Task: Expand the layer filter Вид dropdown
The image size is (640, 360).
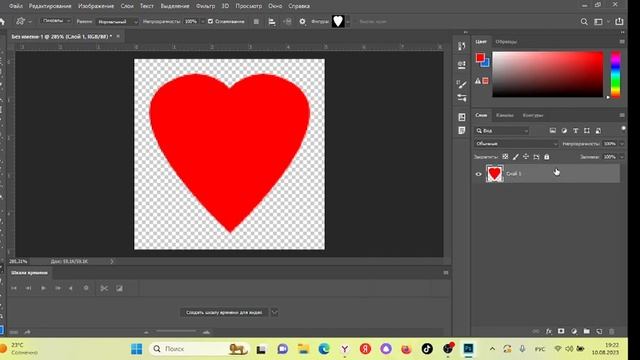Action: (502, 131)
